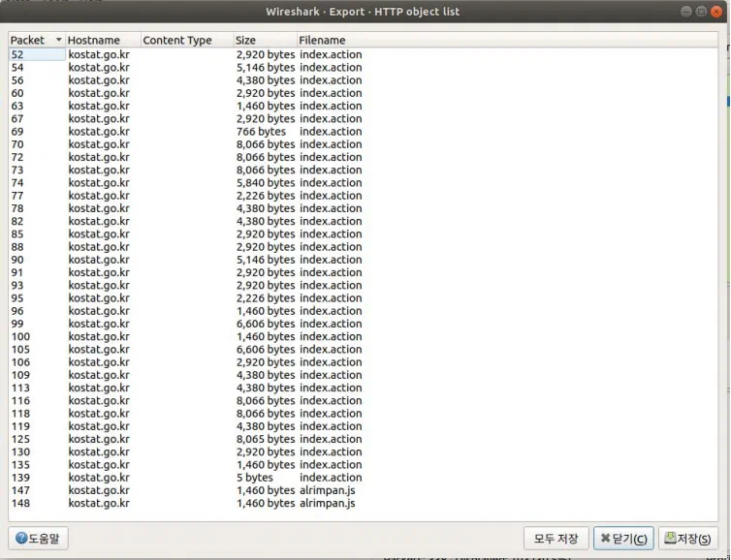Select the row for packet 82
731x560 pixels.
(x=364, y=221)
